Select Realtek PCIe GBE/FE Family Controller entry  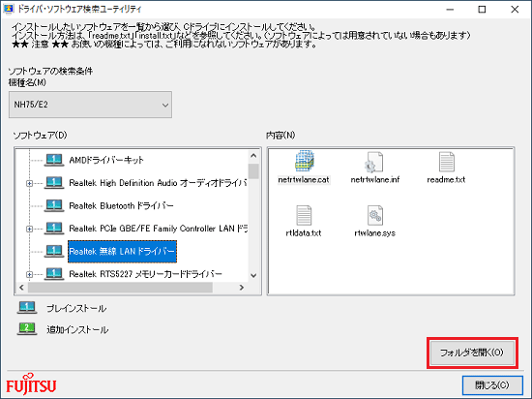pyautogui.click(x=158, y=229)
